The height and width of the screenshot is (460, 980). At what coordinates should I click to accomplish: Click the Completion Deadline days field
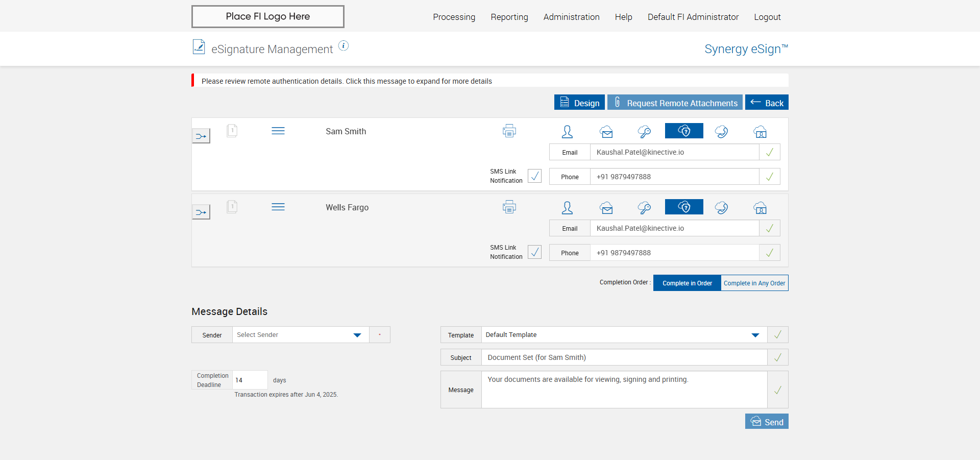[x=250, y=380]
